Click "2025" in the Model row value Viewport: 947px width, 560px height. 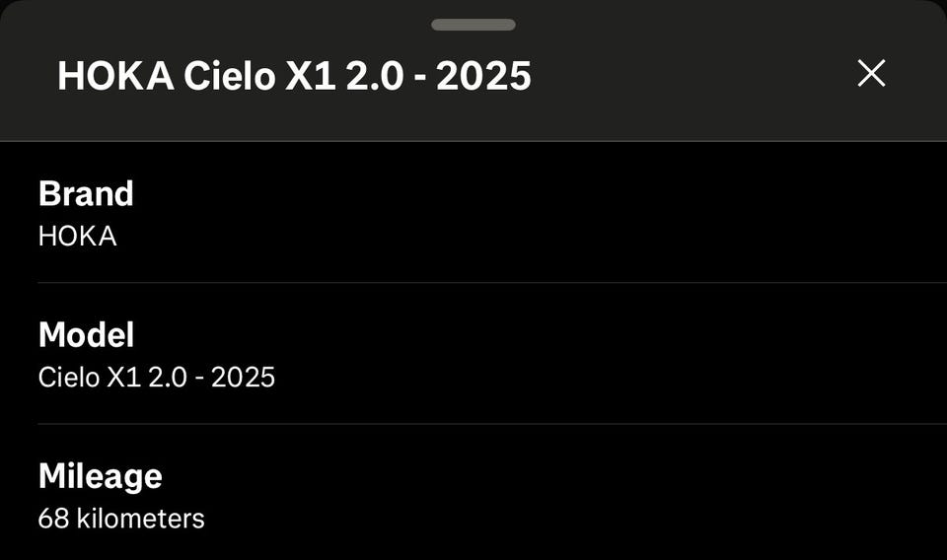tap(242, 378)
